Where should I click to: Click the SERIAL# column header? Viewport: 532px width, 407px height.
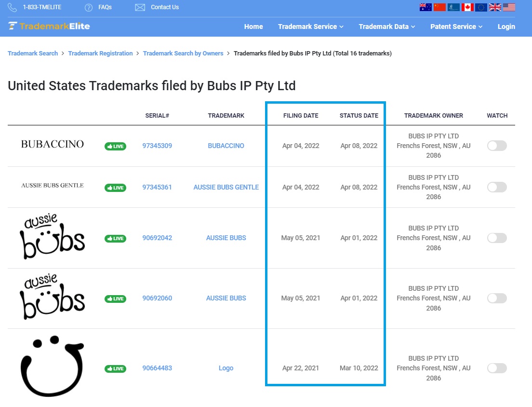157,115
